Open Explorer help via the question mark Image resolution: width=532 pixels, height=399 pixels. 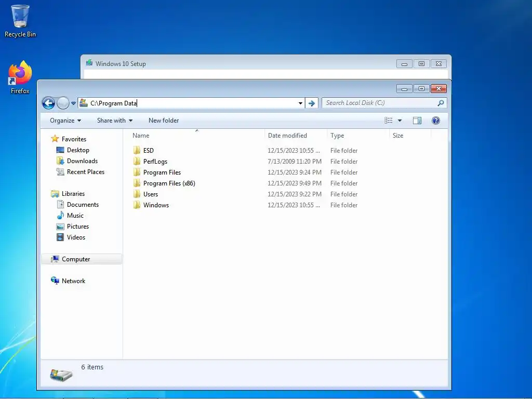436,121
